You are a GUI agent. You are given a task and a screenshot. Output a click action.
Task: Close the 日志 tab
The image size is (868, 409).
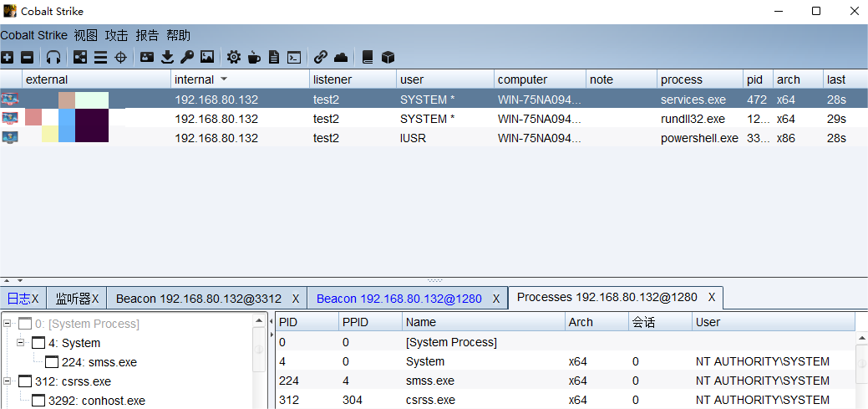(x=35, y=299)
